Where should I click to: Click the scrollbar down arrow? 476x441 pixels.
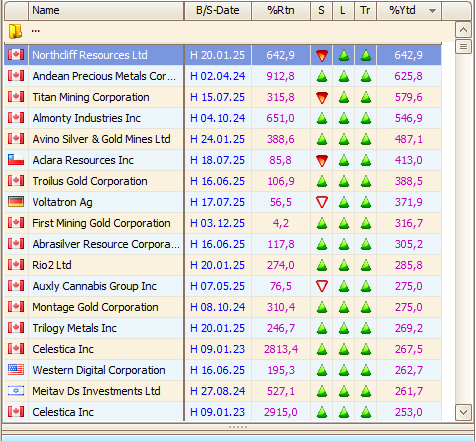tap(463, 412)
